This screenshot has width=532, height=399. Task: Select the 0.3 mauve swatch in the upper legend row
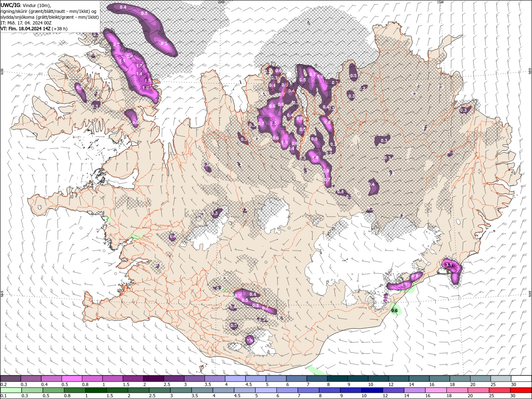click(31, 379)
